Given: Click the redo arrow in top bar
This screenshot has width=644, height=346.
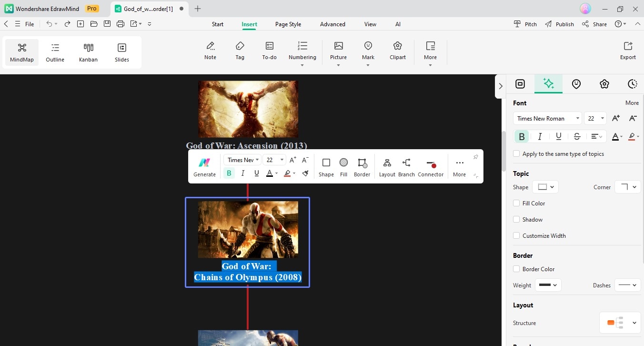Looking at the screenshot, I should (67, 24).
